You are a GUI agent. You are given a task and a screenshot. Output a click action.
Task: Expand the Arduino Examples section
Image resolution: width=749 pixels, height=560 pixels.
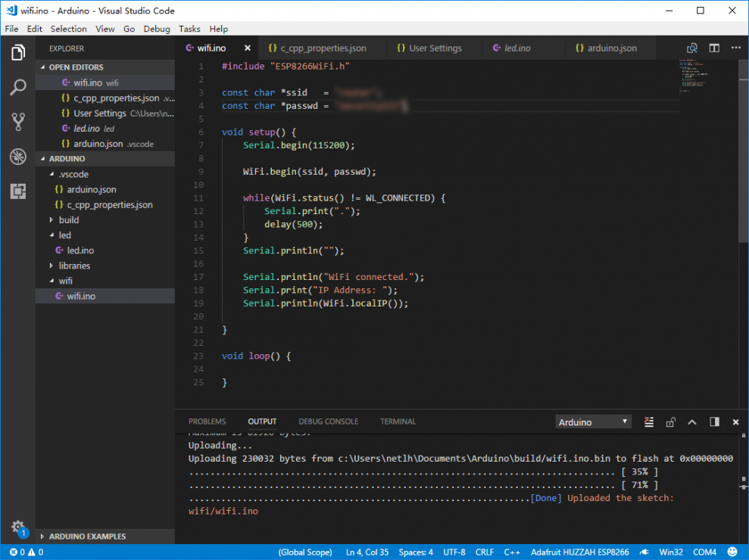point(87,537)
